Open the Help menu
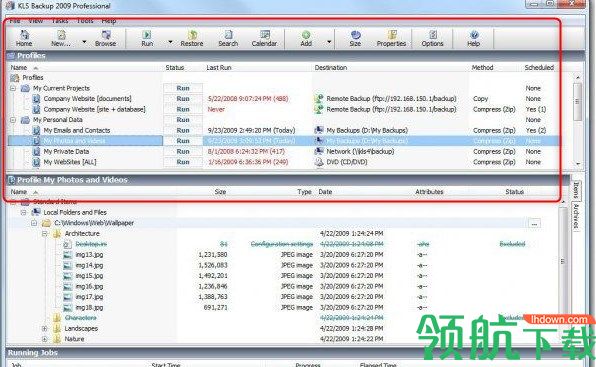The image size is (596, 367). [x=109, y=21]
